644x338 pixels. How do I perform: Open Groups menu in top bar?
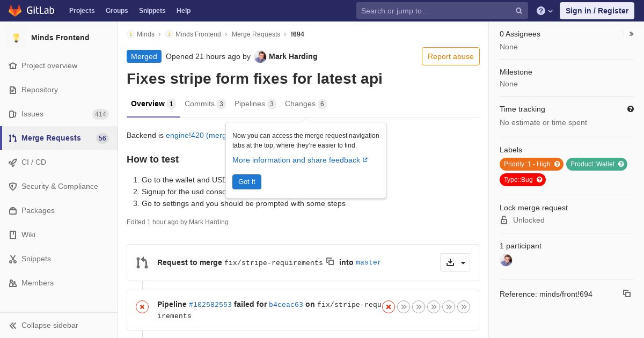point(116,11)
